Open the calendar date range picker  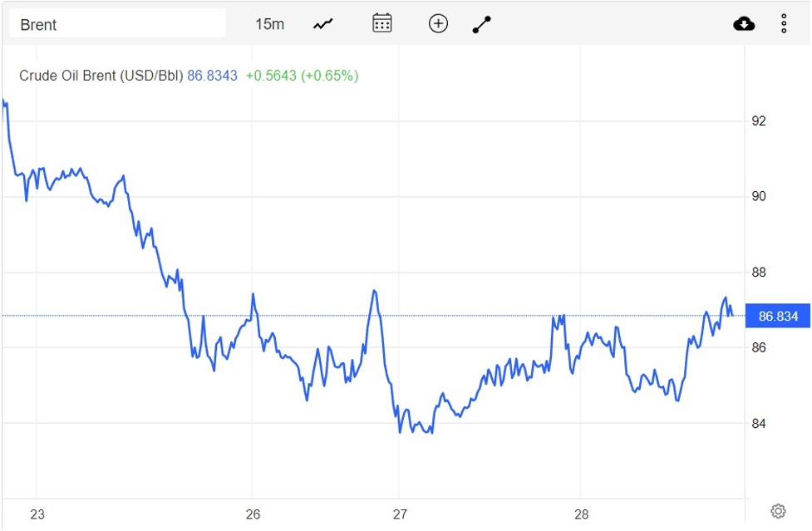(381, 23)
